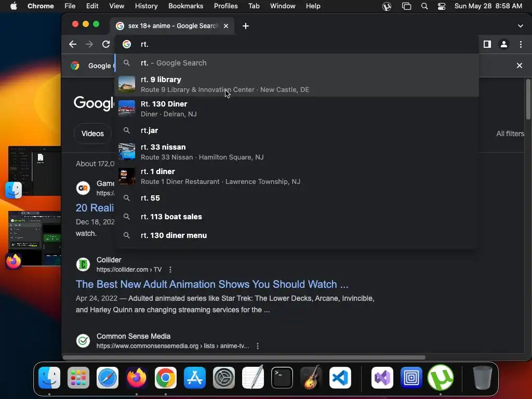The width and height of the screenshot is (532, 399).
Task: Open Safari from the Dock
Action: 108,378
